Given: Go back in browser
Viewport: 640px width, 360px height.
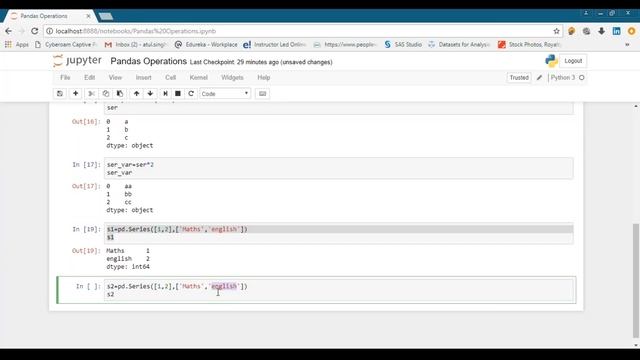Looking at the screenshot, I should 9,31.
